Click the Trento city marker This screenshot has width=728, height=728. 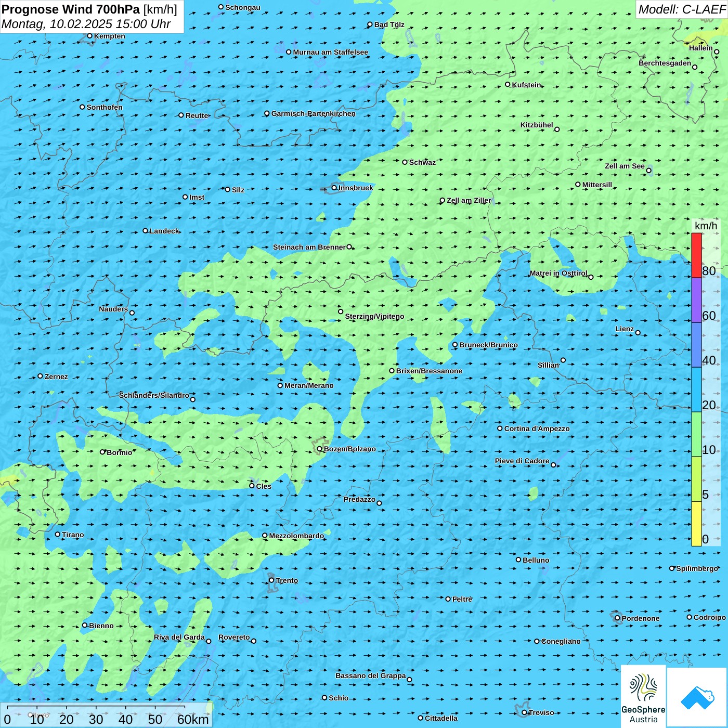(x=271, y=580)
